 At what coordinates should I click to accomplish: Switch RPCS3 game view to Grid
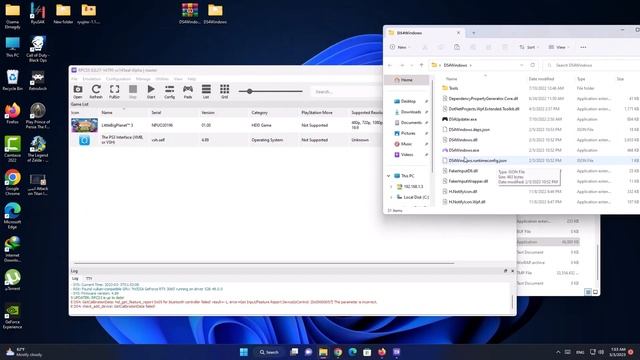(224, 91)
